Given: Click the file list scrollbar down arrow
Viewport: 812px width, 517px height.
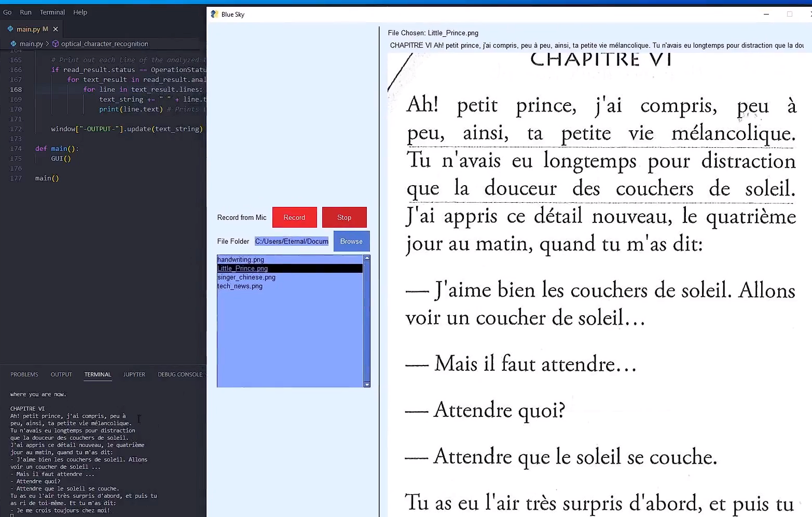Looking at the screenshot, I should pyautogui.click(x=367, y=384).
